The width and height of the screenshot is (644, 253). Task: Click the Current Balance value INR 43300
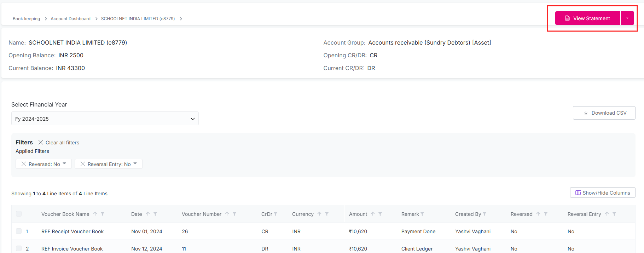click(70, 68)
